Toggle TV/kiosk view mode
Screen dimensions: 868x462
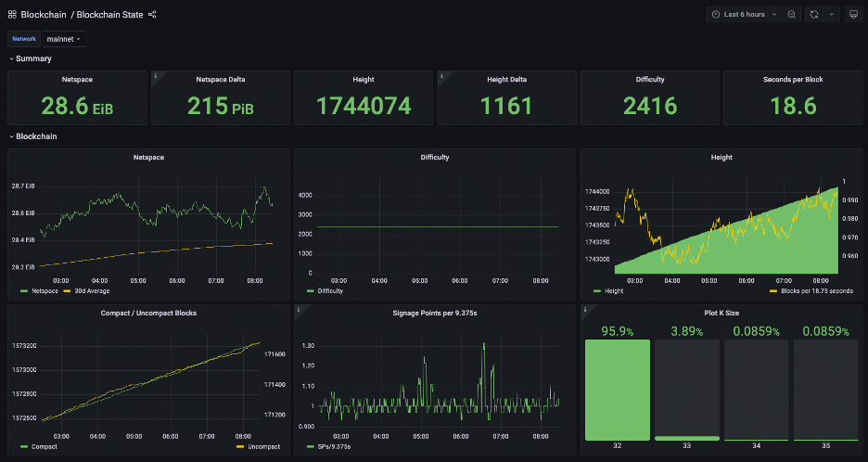pyautogui.click(x=852, y=15)
